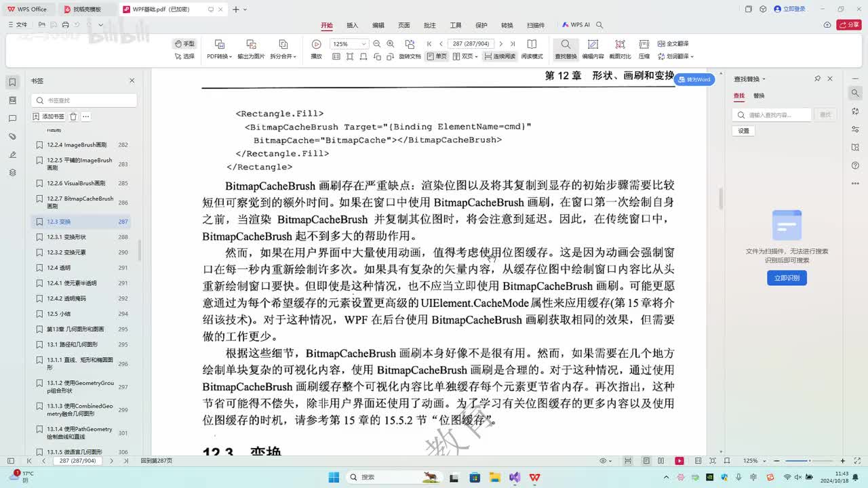The width and height of the screenshot is (868, 488).
Task: Open the comments sidebar panel icon
Action: click(x=12, y=119)
